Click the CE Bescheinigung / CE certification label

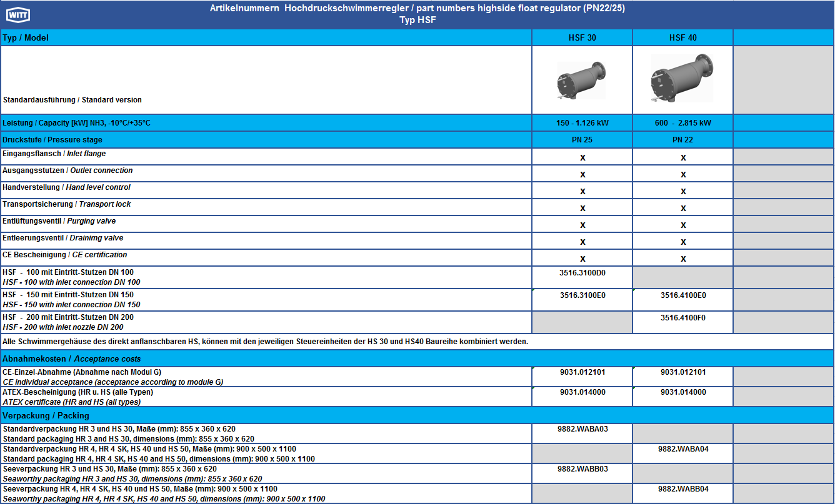65,255
